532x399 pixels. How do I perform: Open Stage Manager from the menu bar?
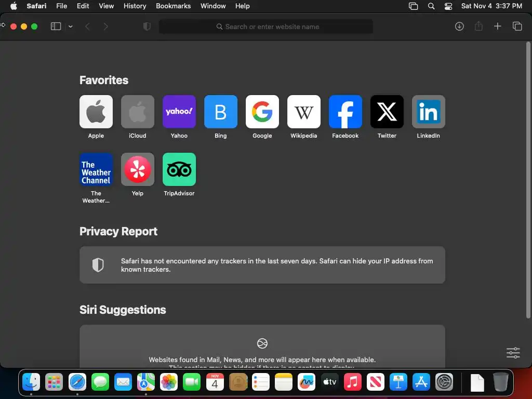[413, 6]
